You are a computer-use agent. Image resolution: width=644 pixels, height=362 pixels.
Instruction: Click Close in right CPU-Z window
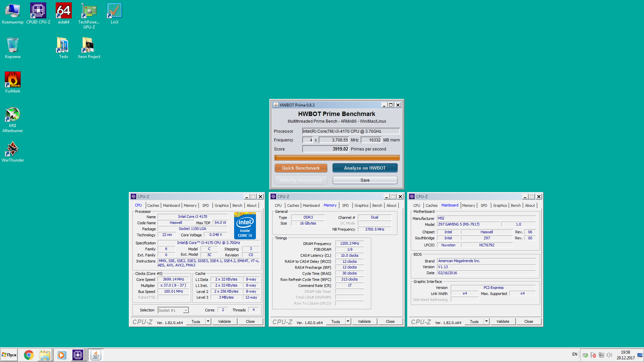click(529, 321)
